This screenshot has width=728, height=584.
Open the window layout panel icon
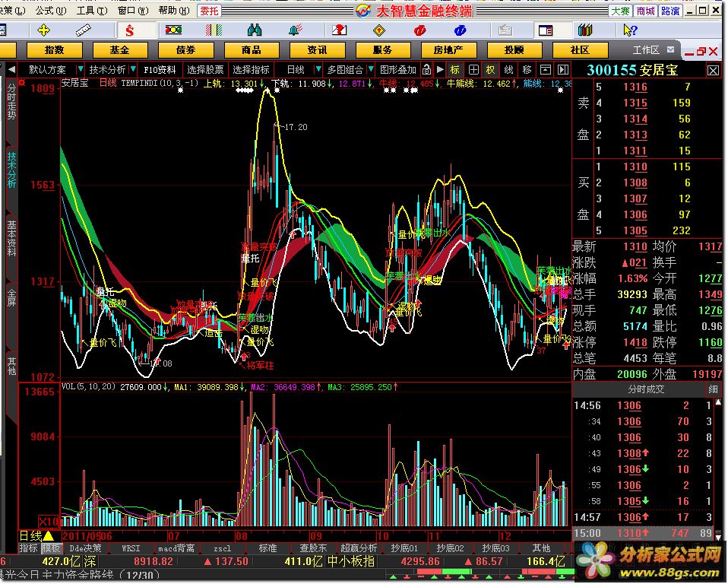tap(546, 30)
